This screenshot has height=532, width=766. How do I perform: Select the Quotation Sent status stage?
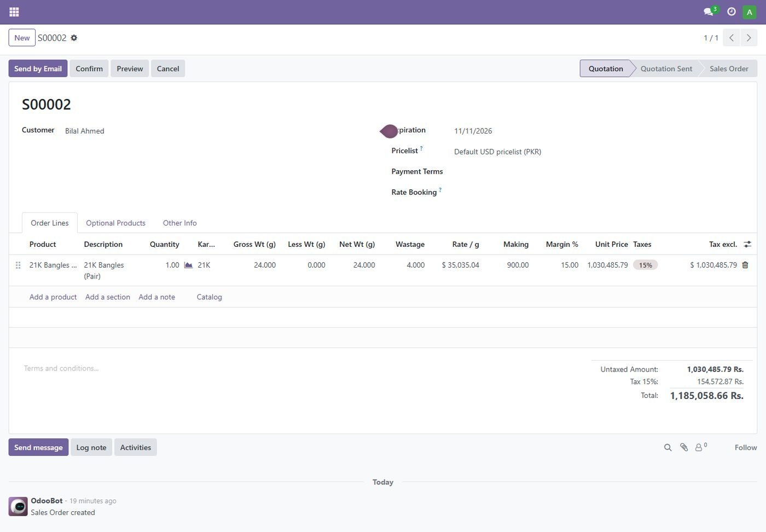pos(666,68)
